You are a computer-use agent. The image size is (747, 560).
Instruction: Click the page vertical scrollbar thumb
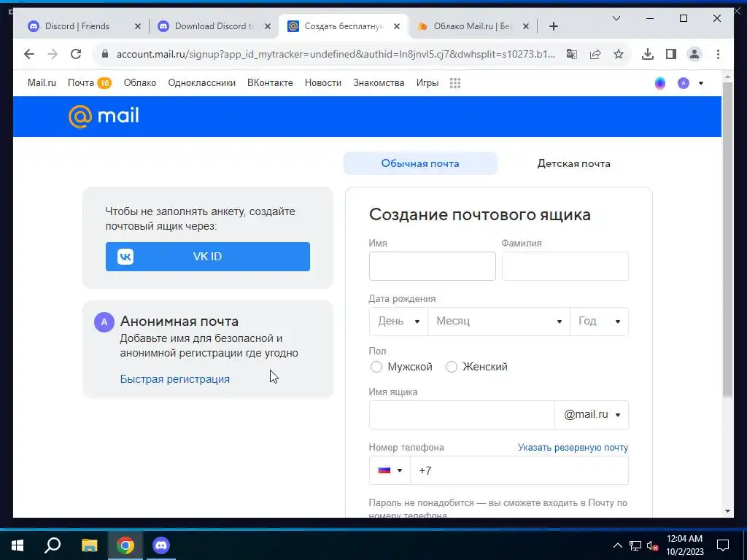[x=727, y=238]
